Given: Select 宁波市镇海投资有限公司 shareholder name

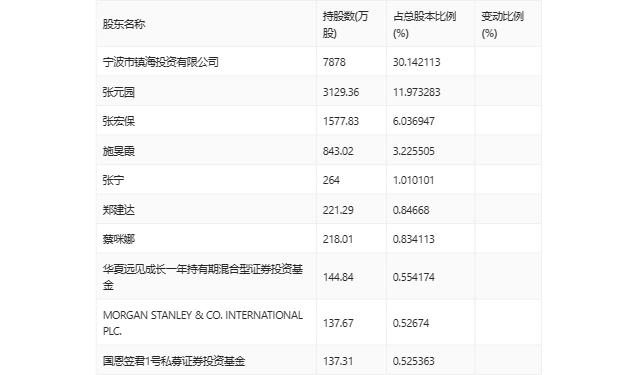Looking at the screenshot, I should point(161,62).
